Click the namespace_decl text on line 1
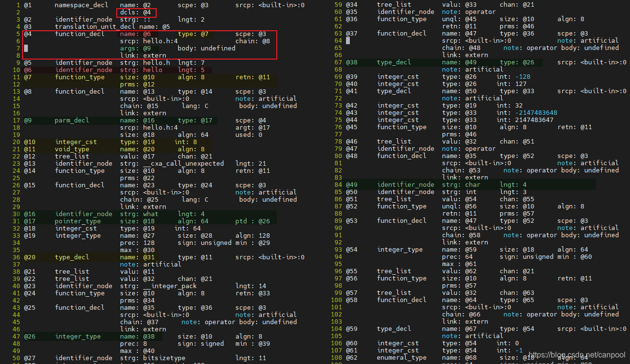Viewport: 630px width, 364px height. pos(81,5)
